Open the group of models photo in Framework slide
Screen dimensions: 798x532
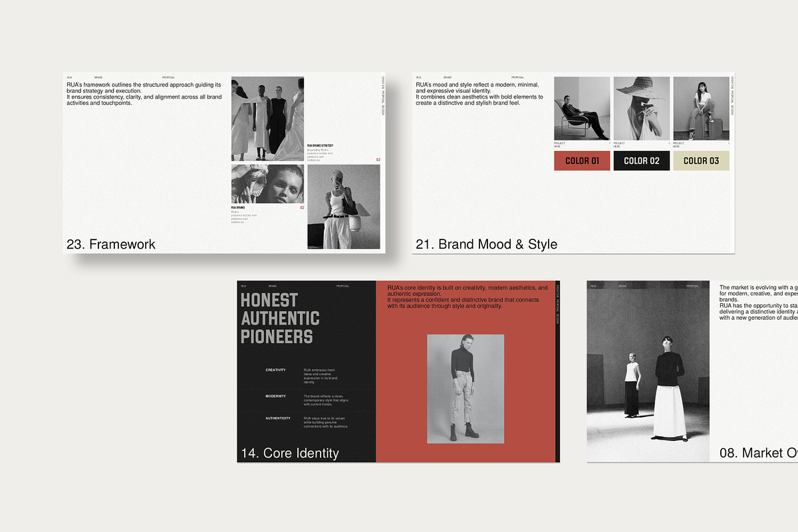tap(267, 119)
